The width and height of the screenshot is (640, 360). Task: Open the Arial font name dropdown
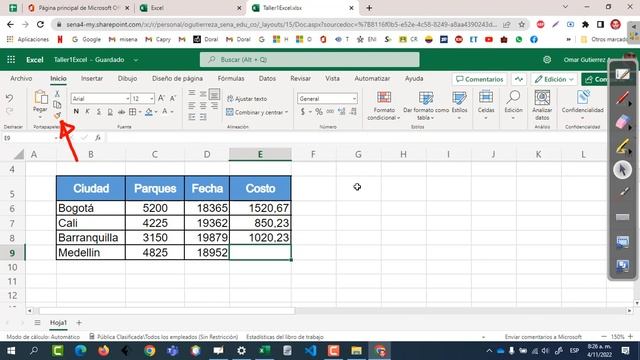coord(127,98)
